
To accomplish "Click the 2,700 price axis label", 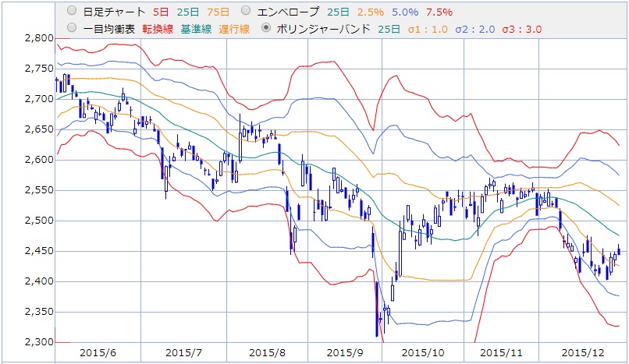I will pyautogui.click(x=39, y=99).
